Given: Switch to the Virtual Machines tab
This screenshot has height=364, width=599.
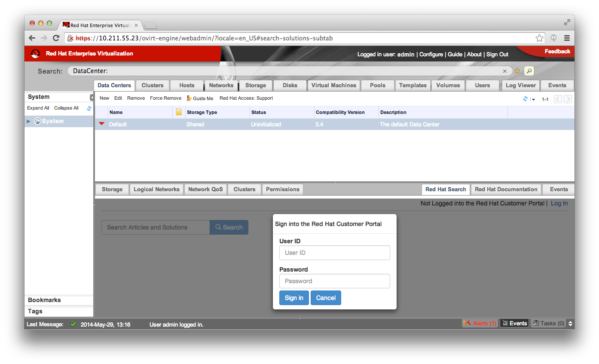Looking at the screenshot, I should (333, 85).
